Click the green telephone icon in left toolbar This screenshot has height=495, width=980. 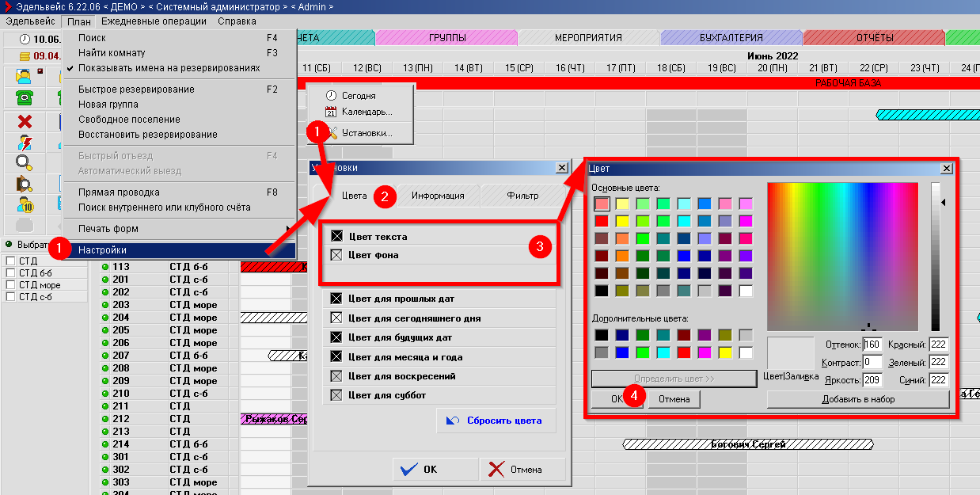[x=25, y=98]
